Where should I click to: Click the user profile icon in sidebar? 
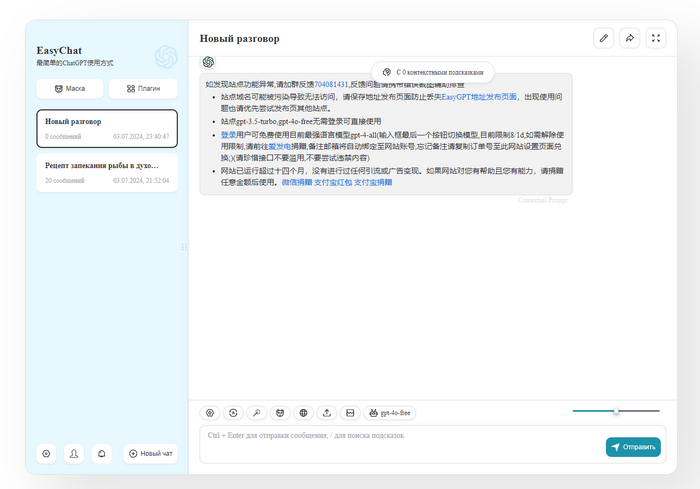[x=74, y=454]
